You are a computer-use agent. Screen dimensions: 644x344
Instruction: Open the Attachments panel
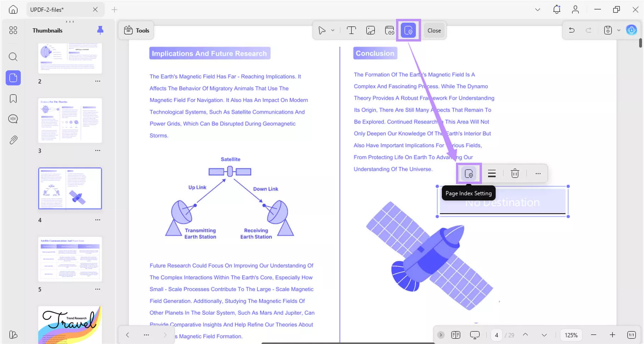pos(13,140)
